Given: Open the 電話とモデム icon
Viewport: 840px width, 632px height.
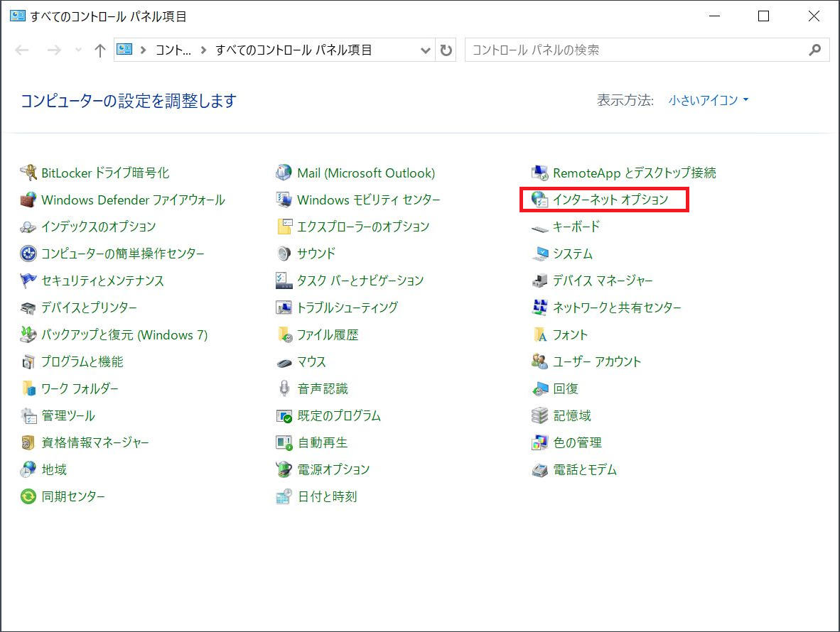Looking at the screenshot, I should [539, 470].
